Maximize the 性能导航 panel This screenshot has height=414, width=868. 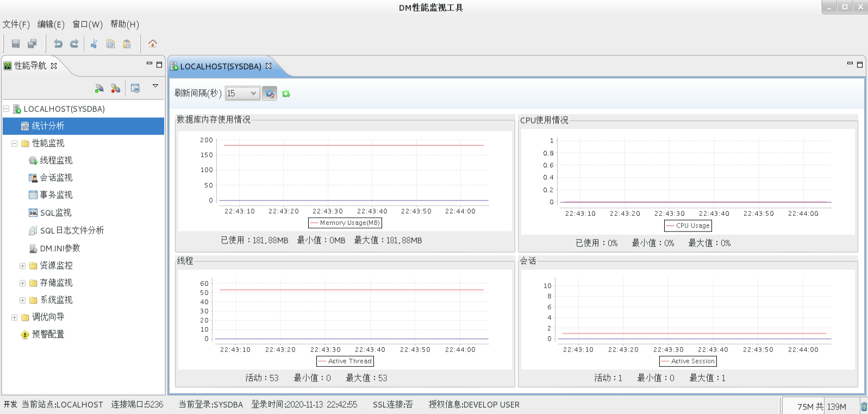(159, 64)
